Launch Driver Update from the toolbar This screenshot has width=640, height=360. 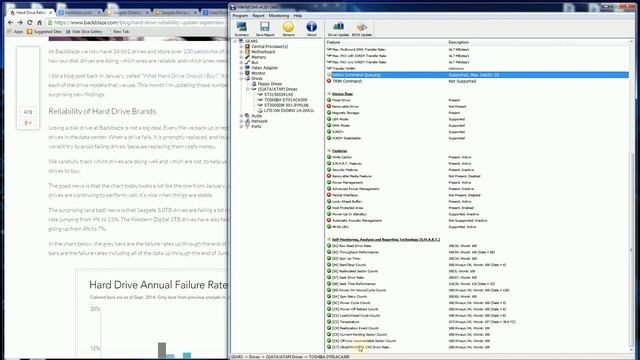click(338, 29)
